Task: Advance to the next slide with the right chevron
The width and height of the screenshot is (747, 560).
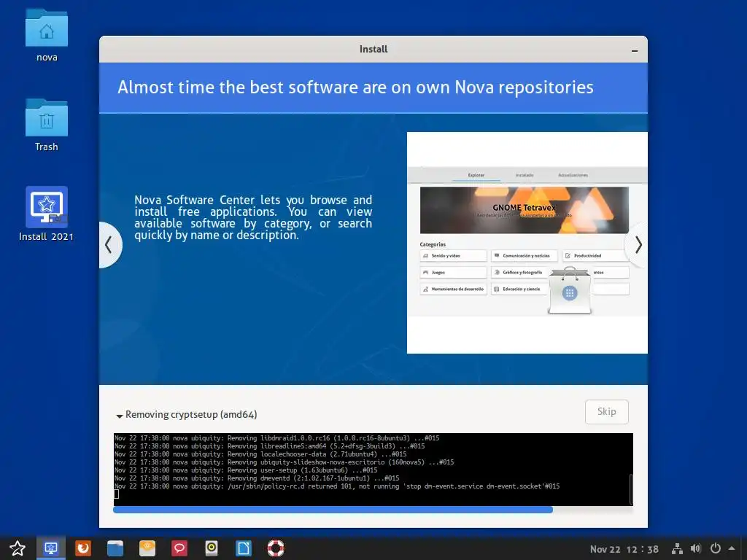Action: point(638,245)
